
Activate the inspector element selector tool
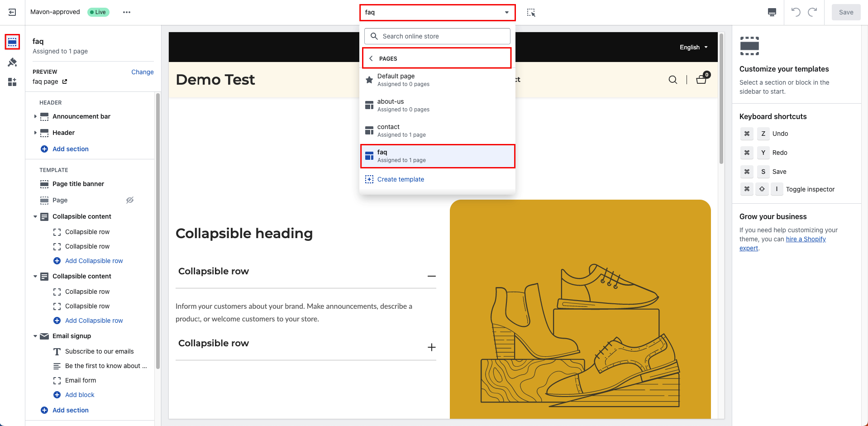(531, 12)
